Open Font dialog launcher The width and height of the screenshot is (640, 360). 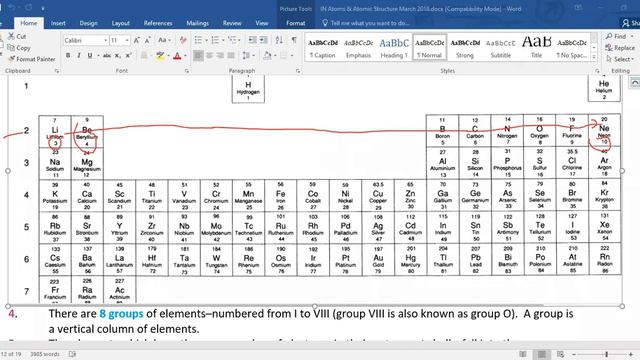tap(187, 71)
